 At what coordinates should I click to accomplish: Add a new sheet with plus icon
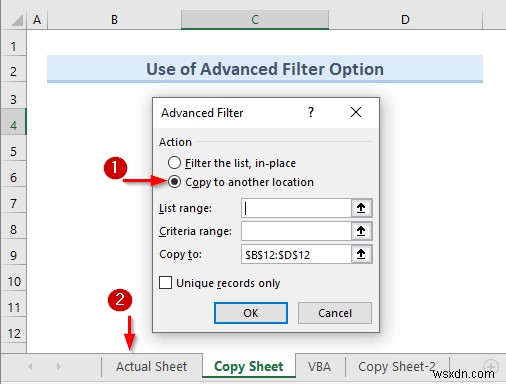coord(491,366)
